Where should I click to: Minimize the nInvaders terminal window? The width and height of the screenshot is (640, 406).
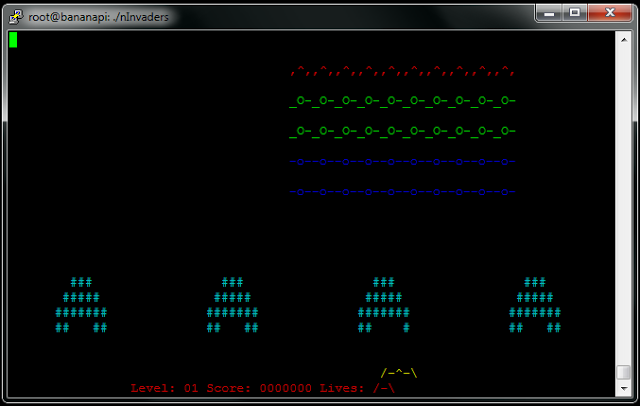[x=549, y=13]
